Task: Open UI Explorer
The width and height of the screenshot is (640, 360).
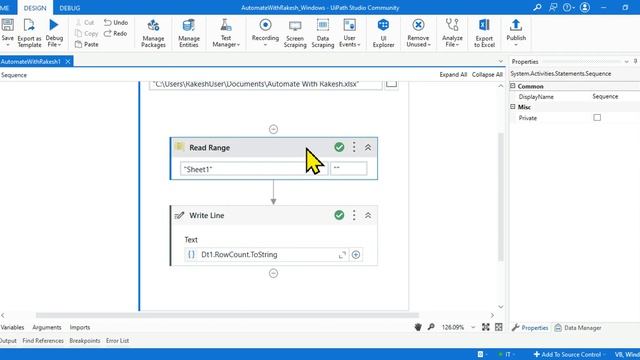Action: 383,33
